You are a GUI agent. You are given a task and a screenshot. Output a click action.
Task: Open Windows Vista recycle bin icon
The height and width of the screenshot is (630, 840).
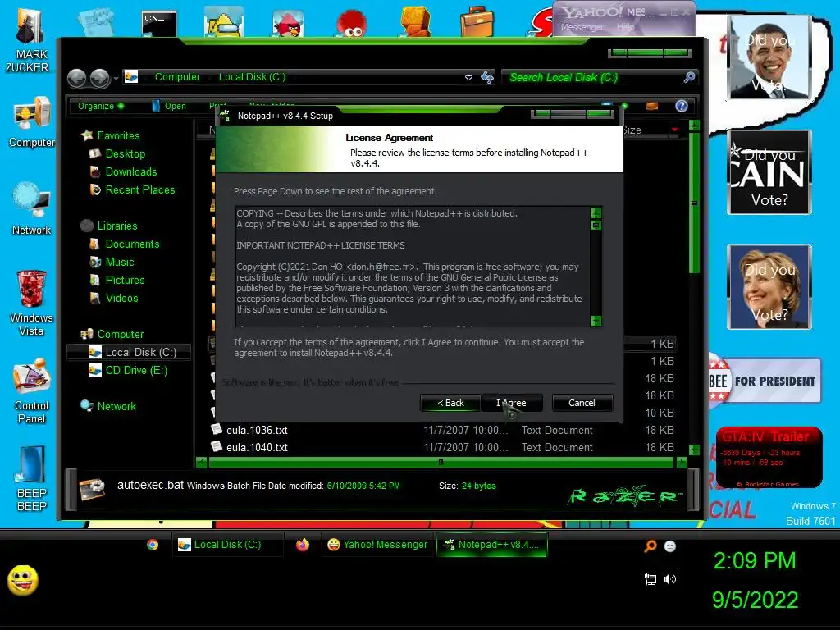click(31, 303)
